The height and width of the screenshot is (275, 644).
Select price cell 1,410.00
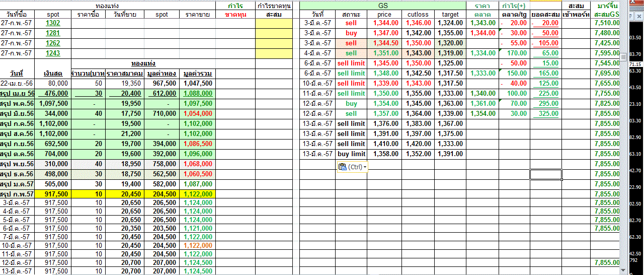click(384, 144)
